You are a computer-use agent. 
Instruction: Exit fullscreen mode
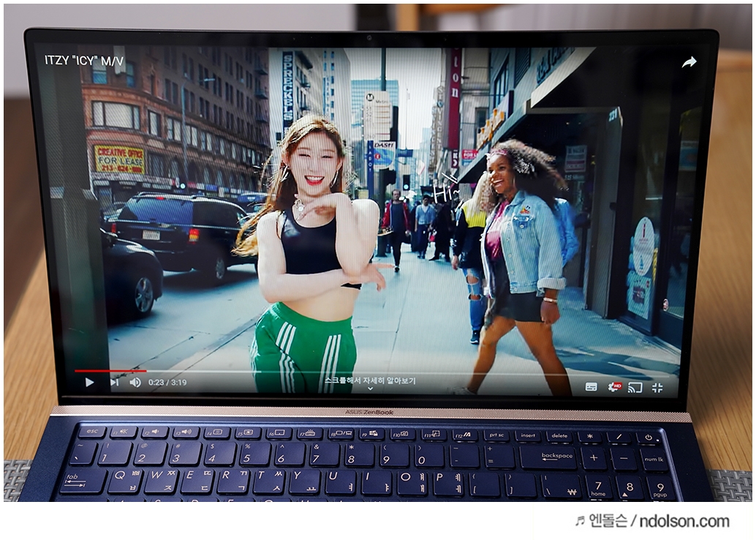[657, 388]
